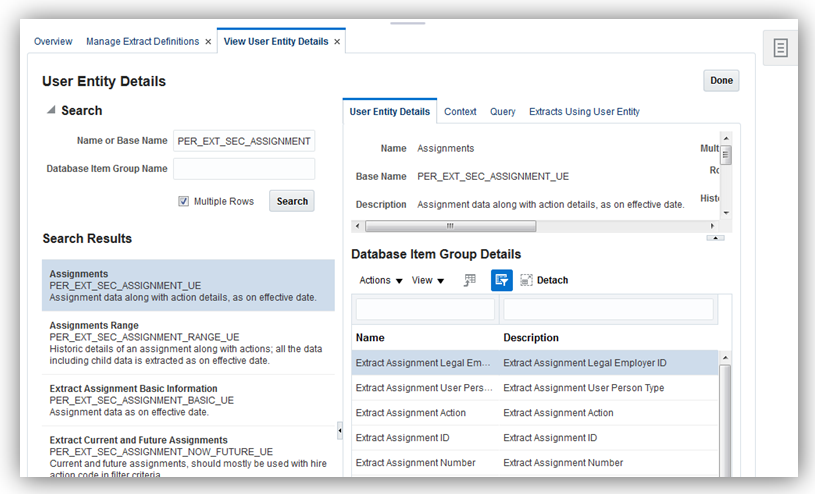The image size is (815, 494).
Task: Open the View dropdown menu
Action: click(x=428, y=280)
